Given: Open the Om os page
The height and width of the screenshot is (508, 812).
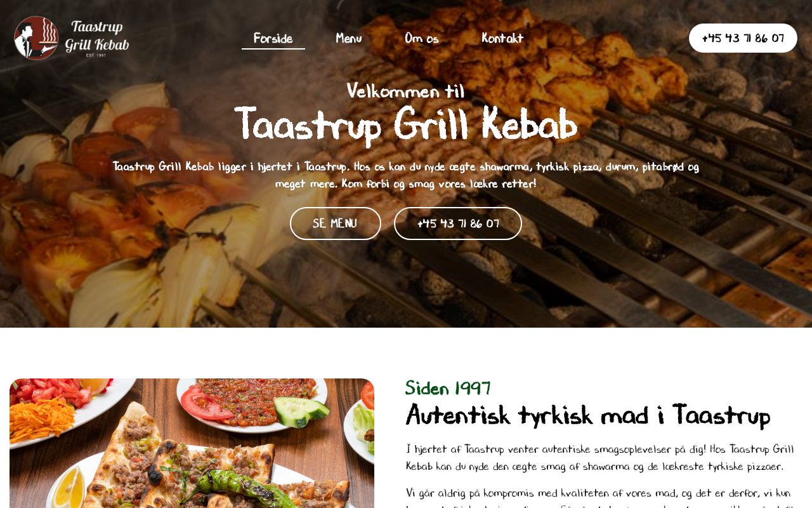Looking at the screenshot, I should [x=422, y=38].
